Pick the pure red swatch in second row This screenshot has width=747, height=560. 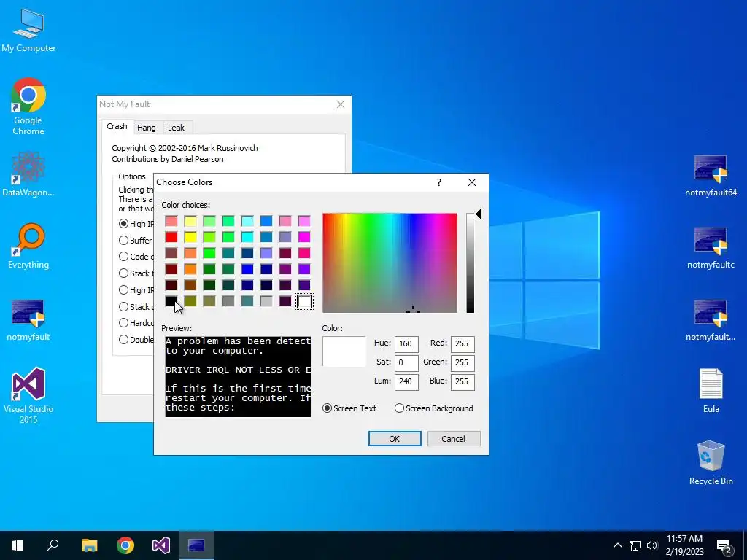tap(171, 237)
